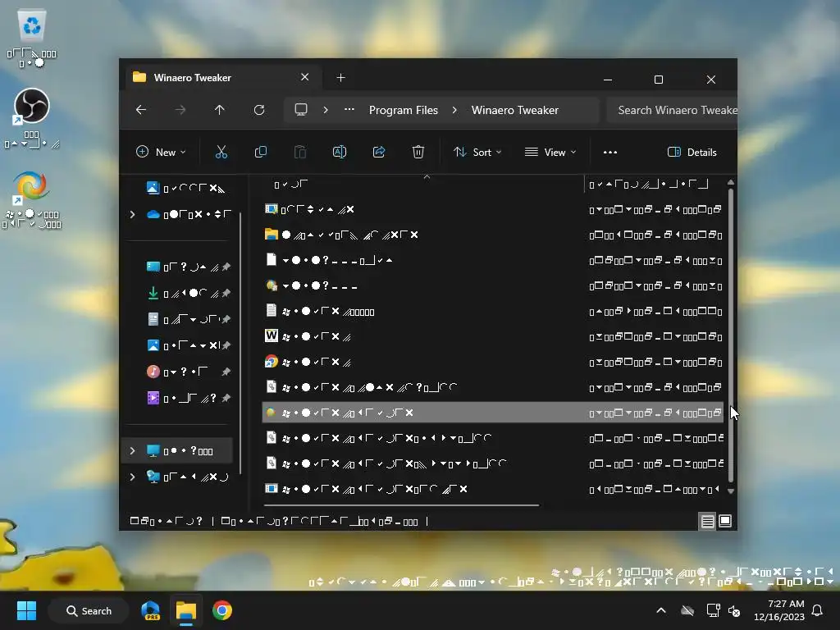The image size is (840, 630).
Task: Refresh the current folder view
Action: [259, 110]
